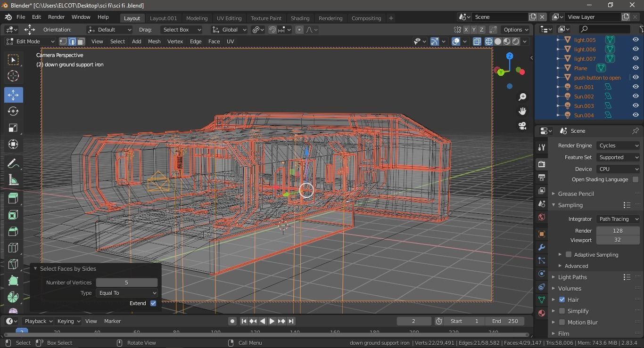Click the viewport zoom magnifier icon

coord(522,97)
